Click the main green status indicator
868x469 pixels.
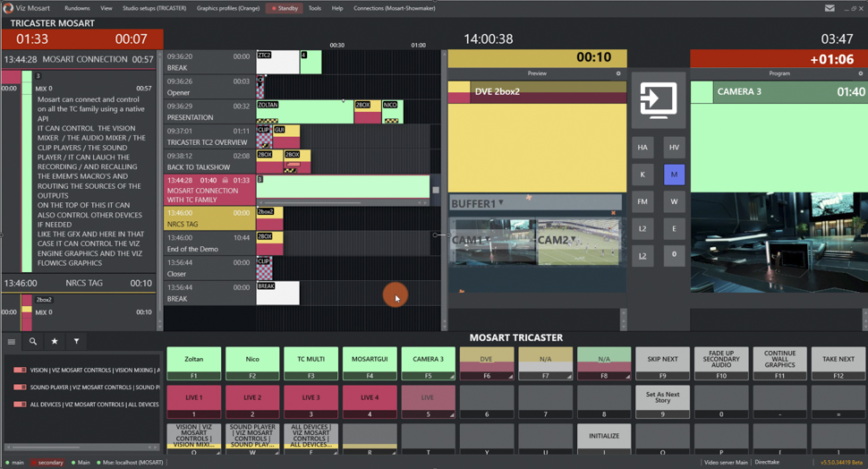pos(14,463)
